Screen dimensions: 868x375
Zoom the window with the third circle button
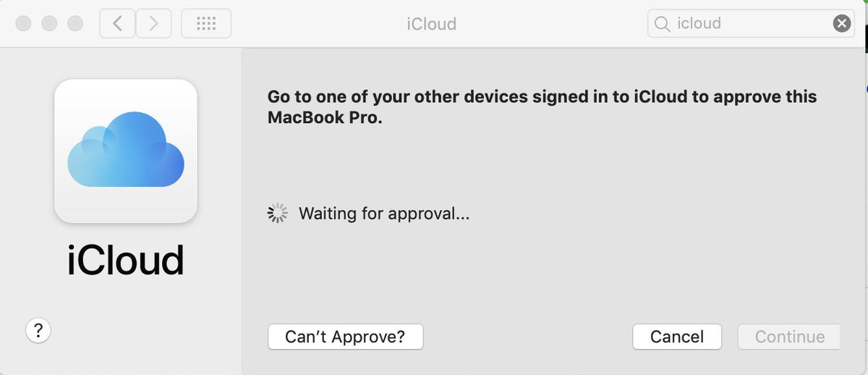click(x=75, y=24)
